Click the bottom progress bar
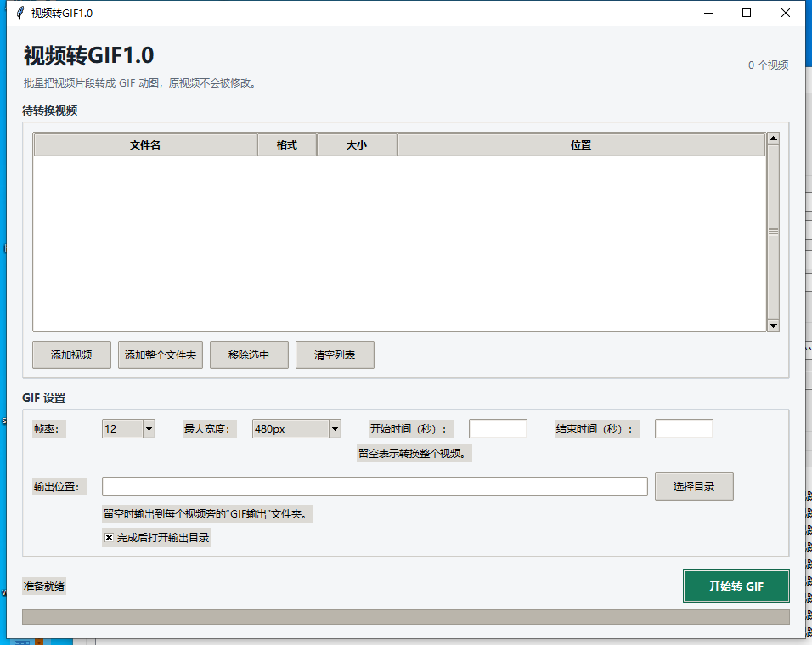This screenshot has width=812, height=645. pos(405,616)
